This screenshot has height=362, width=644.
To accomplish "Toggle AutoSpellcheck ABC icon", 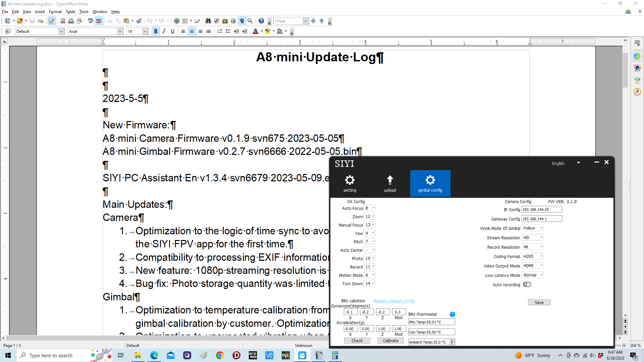I will point(99,21).
